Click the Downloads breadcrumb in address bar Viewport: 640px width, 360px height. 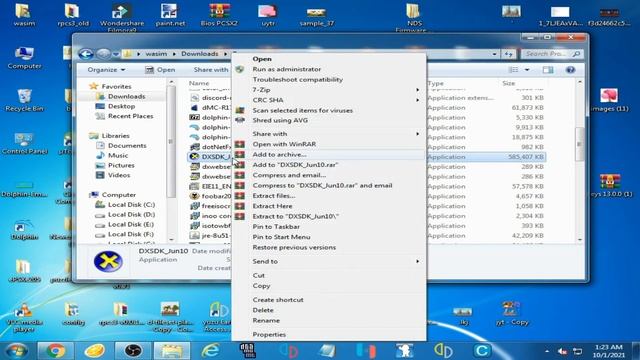[200, 54]
